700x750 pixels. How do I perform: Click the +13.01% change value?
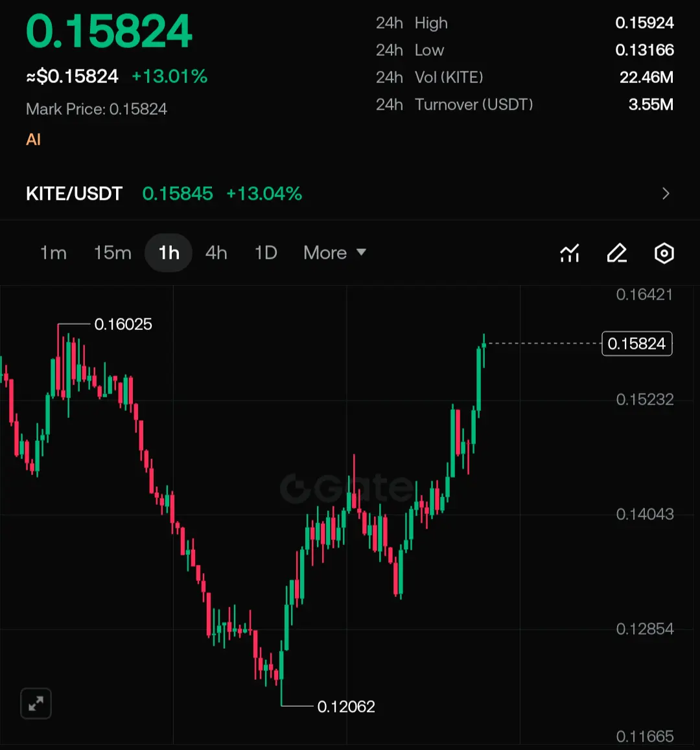pos(169,76)
